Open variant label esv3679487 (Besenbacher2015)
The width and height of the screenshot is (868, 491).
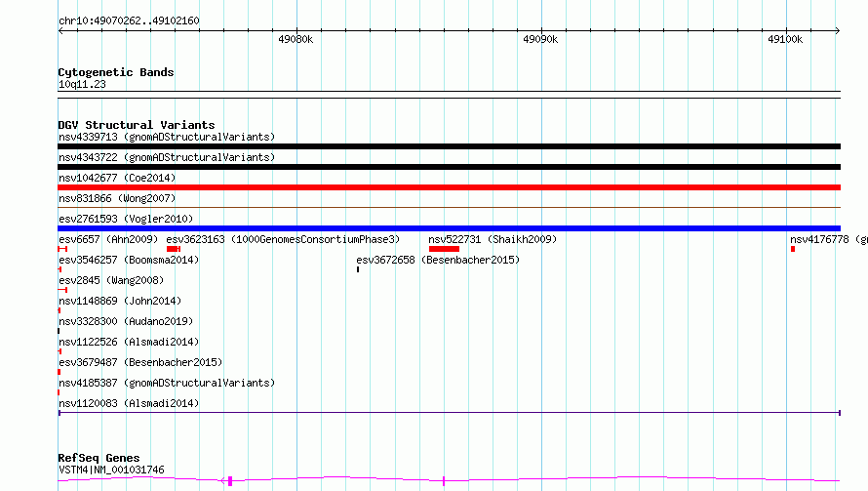point(140,362)
